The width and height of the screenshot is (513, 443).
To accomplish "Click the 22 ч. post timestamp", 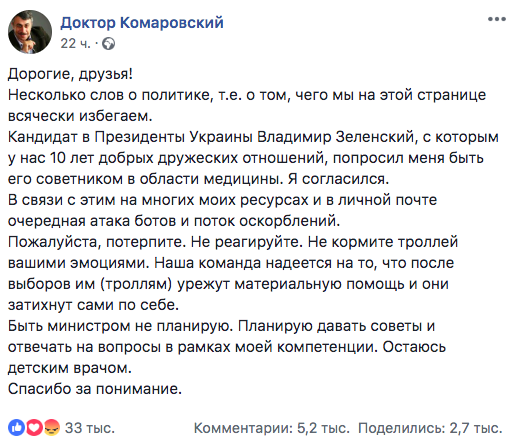I will (x=75, y=44).
